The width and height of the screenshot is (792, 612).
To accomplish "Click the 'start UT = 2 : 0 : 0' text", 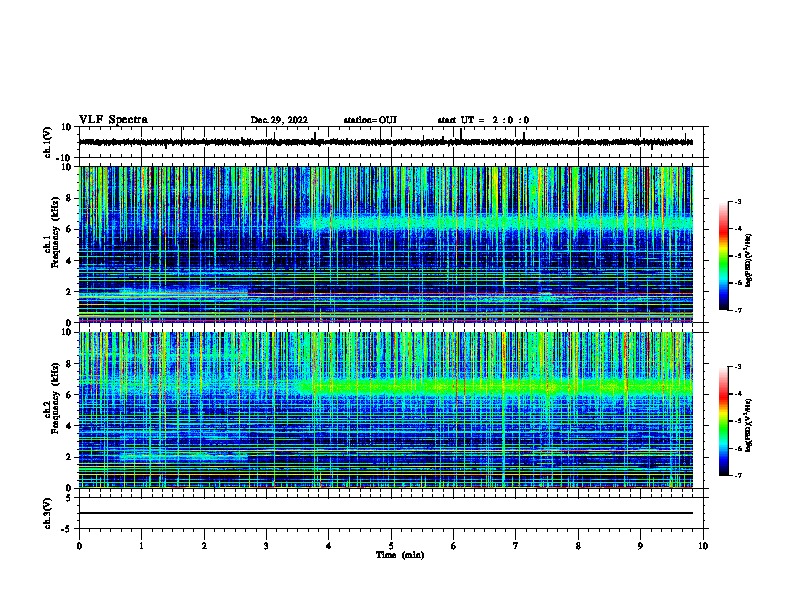I will [x=483, y=120].
